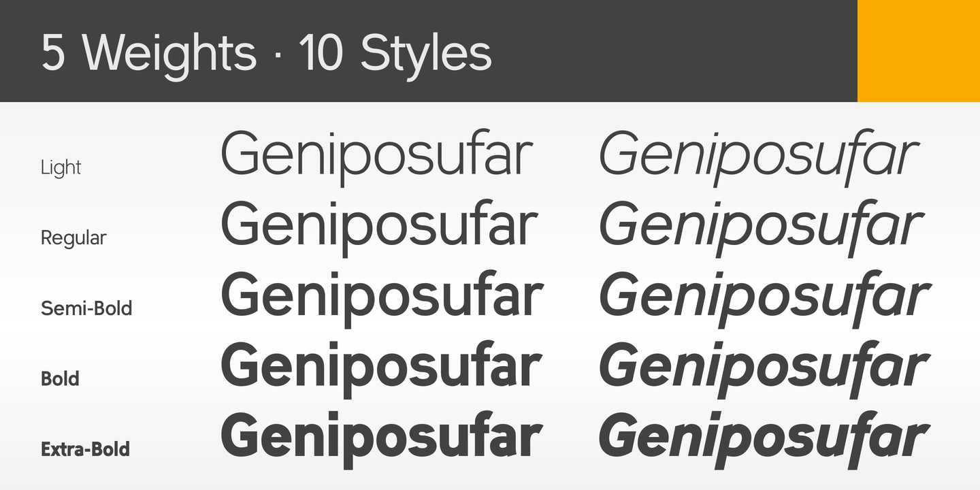Click the dot separator in the heading
Viewport: 980px width, 490px height.
[277, 54]
